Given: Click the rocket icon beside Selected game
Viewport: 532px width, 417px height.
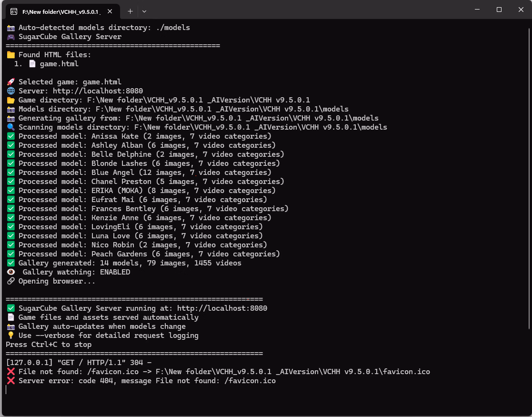Looking at the screenshot, I should point(11,82).
